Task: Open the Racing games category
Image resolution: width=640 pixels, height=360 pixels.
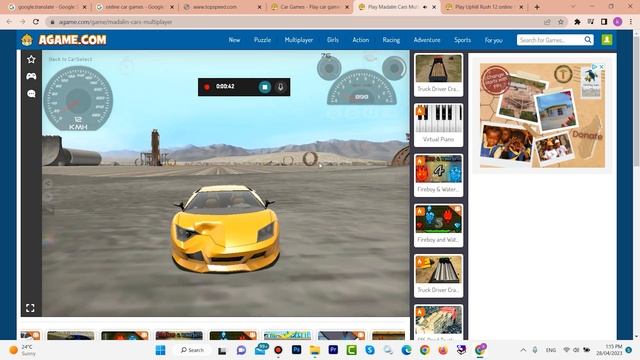Action: tap(391, 40)
